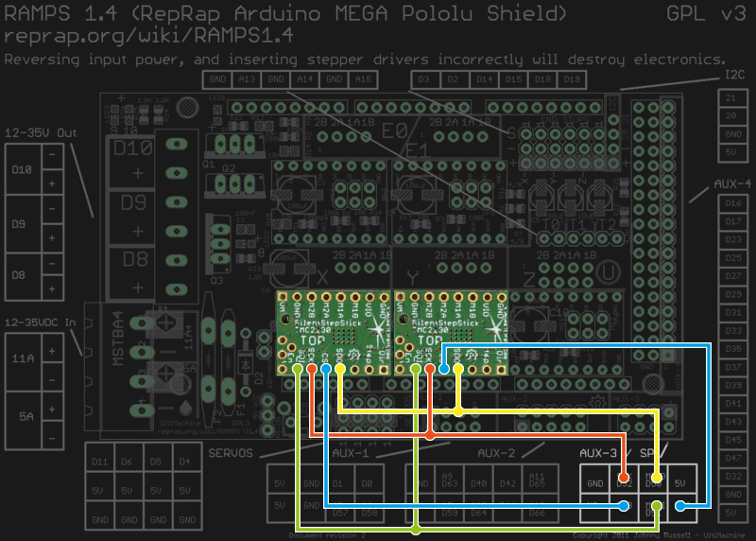Image resolution: width=756 pixels, height=541 pixels.
Task: Click the SERVOS label
Action: click(231, 453)
